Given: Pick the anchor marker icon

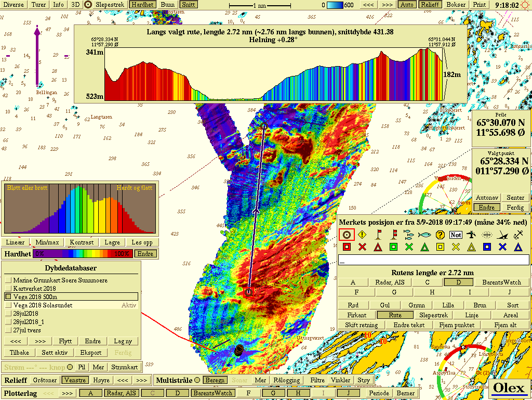Looking at the screenshot, I should 518,235.
